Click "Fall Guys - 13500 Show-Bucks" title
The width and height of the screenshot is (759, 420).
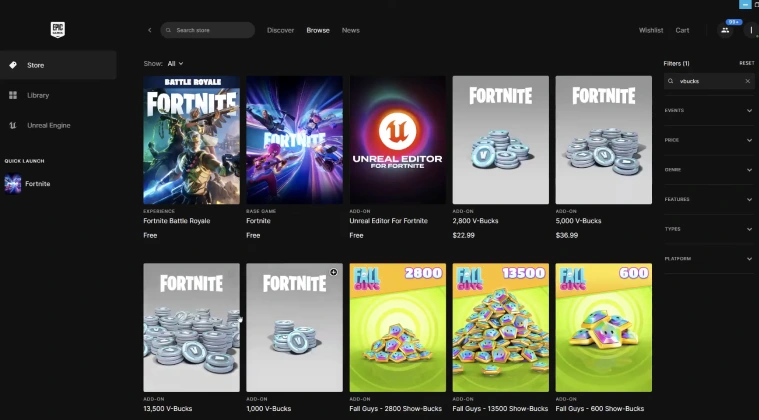[501, 408]
